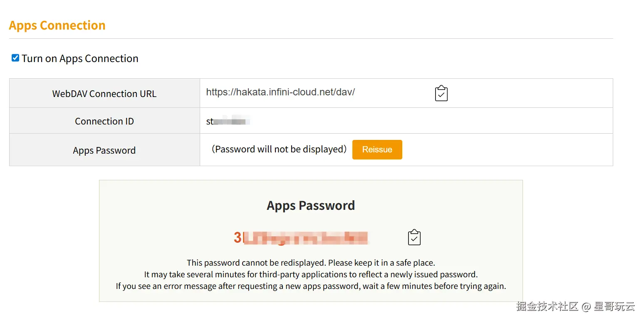Uncheck the Turn on Apps Connection checkbox
This screenshot has width=644, height=321.
click(x=15, y=58)
